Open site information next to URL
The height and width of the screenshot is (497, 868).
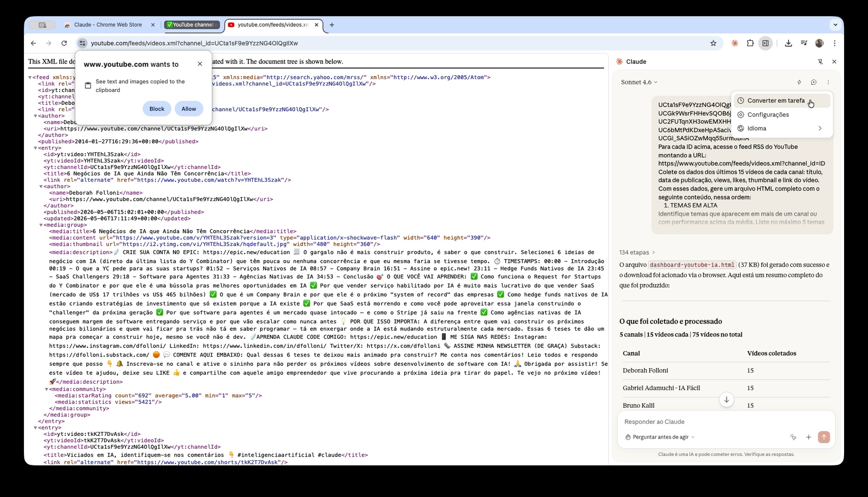(82, 43)
